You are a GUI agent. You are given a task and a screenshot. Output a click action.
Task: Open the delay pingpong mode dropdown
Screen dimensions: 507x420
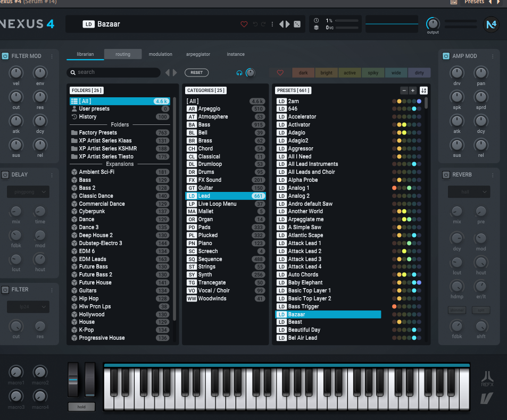28,192
